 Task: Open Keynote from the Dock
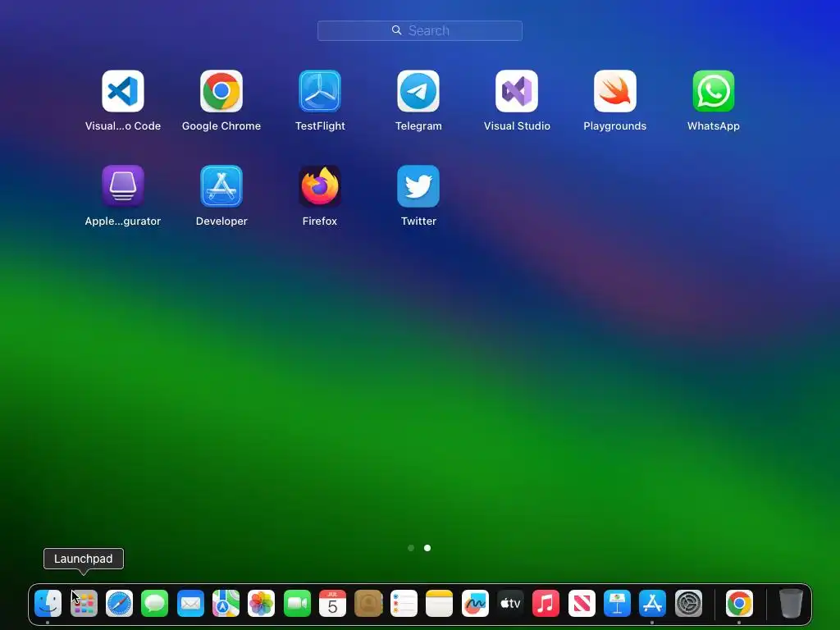617,604
